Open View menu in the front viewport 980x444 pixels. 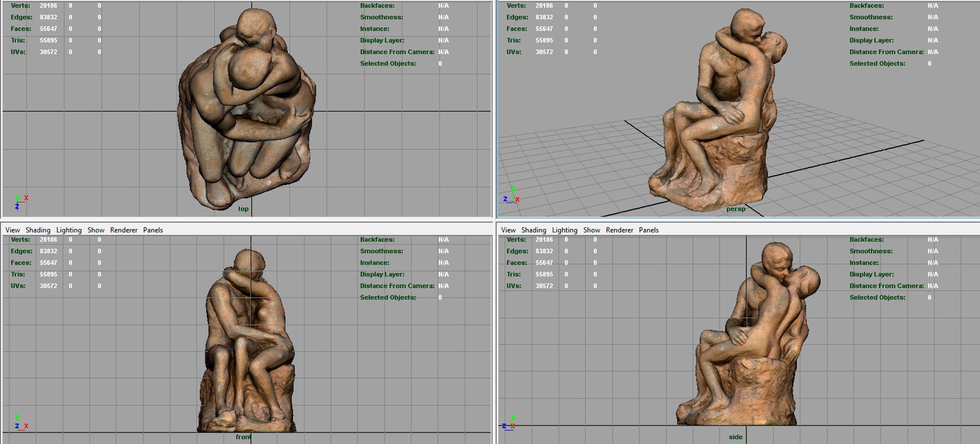coord(13,230)
